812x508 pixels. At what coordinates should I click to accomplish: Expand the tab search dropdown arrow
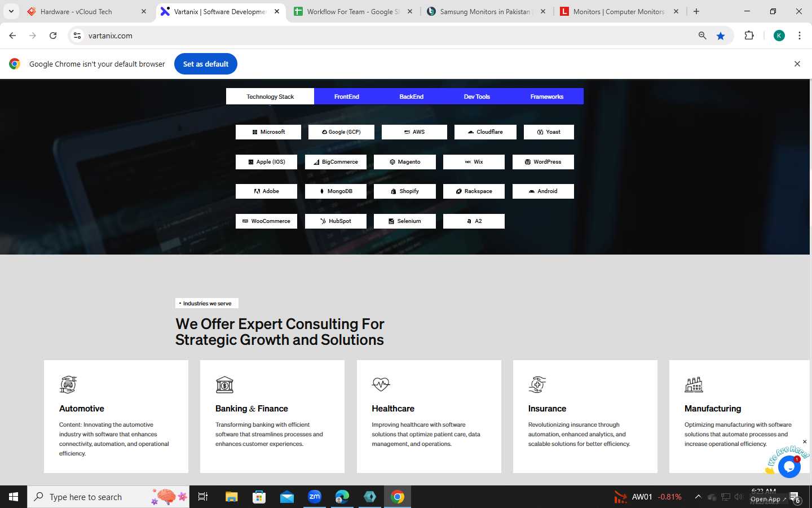11,11
